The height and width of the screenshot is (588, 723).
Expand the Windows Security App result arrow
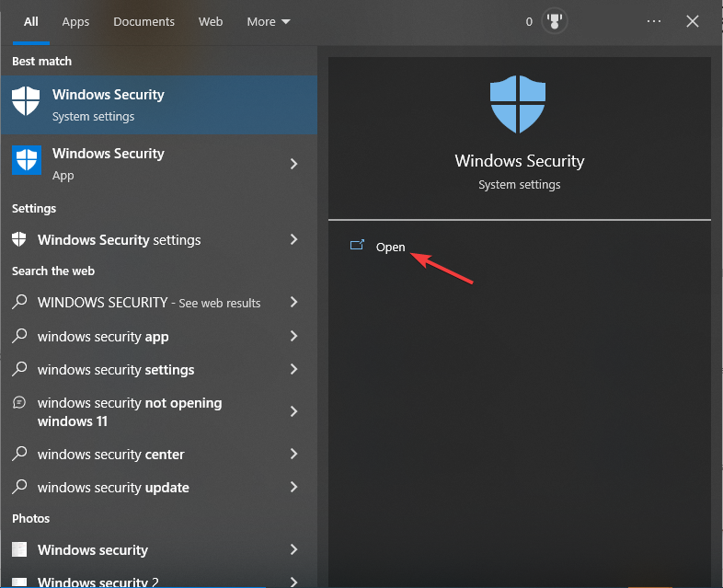coord(294,164)
